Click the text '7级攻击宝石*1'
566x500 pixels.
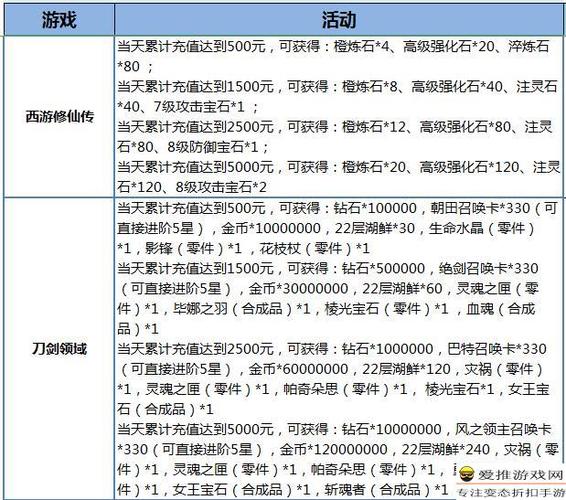pyautogui.click(x=199, y=106)
